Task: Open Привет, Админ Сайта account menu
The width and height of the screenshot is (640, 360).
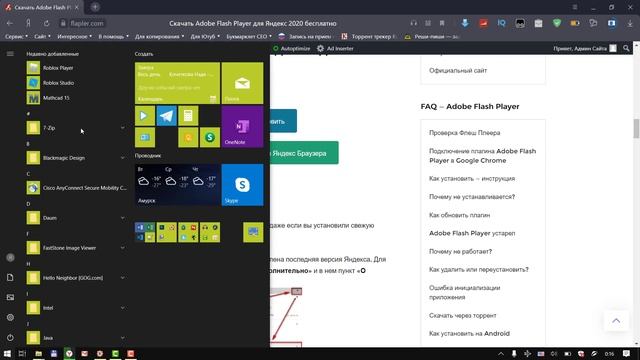Action: point(584,49)
